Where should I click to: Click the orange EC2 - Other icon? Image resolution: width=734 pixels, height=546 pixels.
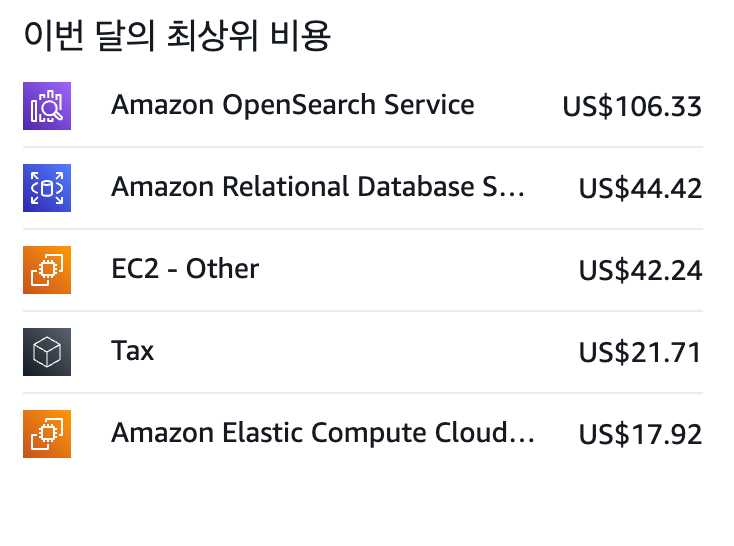(x=47, y=270)
